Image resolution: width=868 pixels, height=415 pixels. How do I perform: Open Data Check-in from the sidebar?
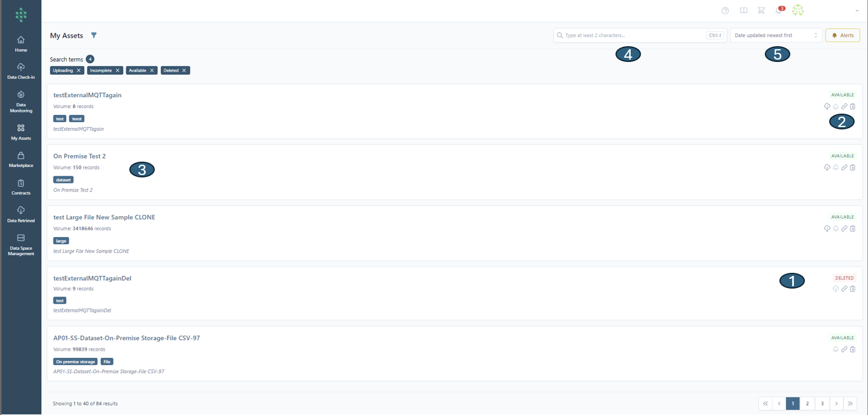point(21,71)
